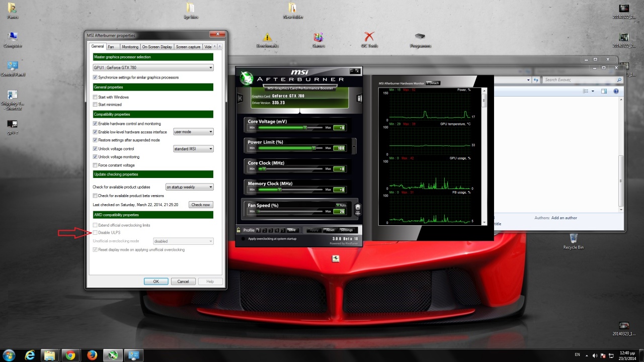This screenshot has width=644, height=362.
Task: Click the Check now button
Action: pos(201,205)
